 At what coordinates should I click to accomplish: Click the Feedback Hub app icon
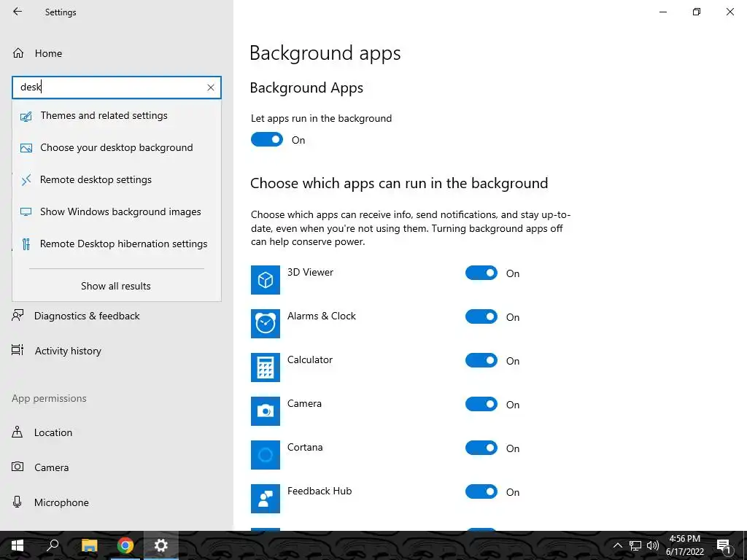click(266, 499)
